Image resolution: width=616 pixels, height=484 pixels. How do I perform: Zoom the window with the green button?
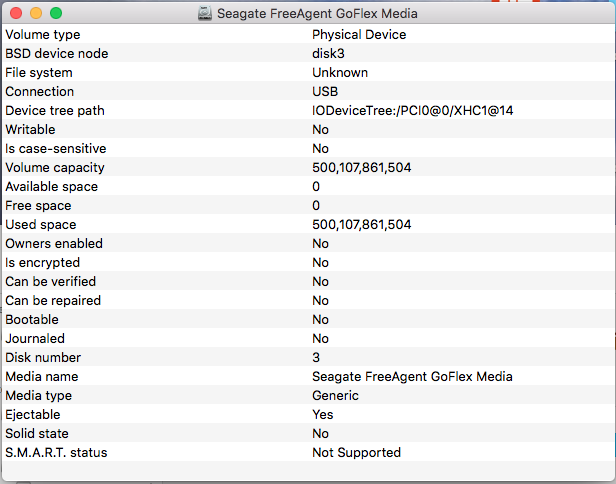click(56, 13)
